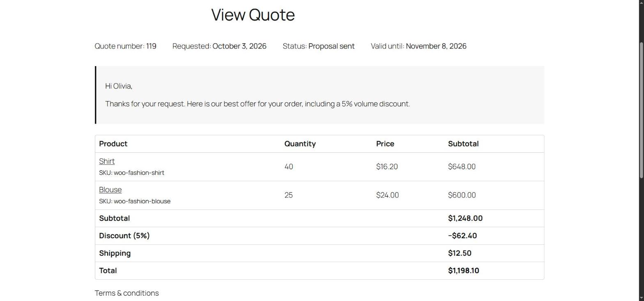Click the status Proposal sent

point(331,46)
